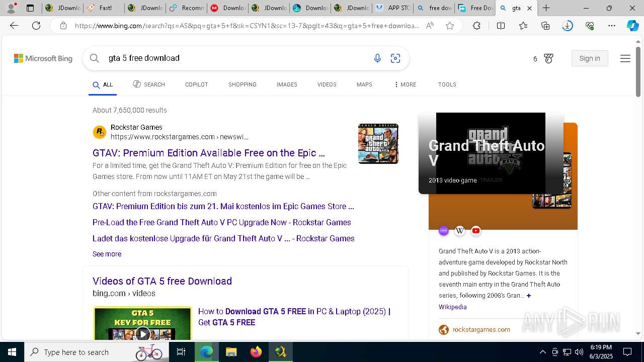View site information lock icon
The height and width of the screenshot is (362, 644).
click(63, 26)
